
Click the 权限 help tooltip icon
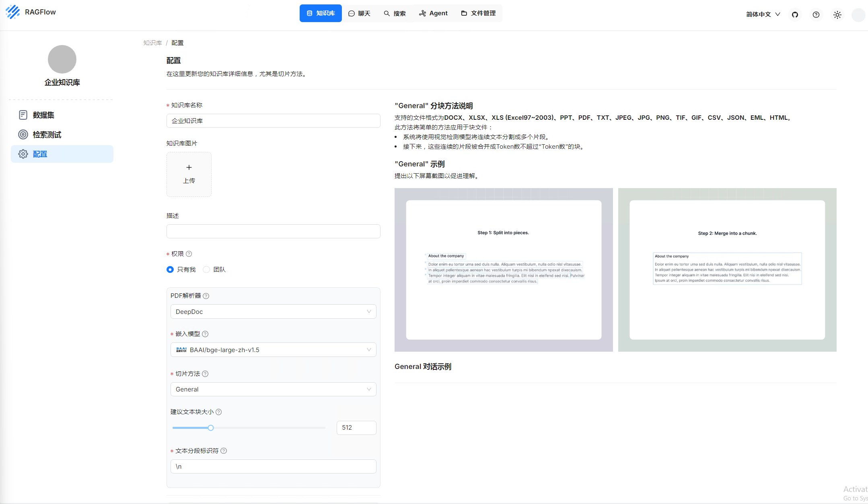tap(189, 254)
